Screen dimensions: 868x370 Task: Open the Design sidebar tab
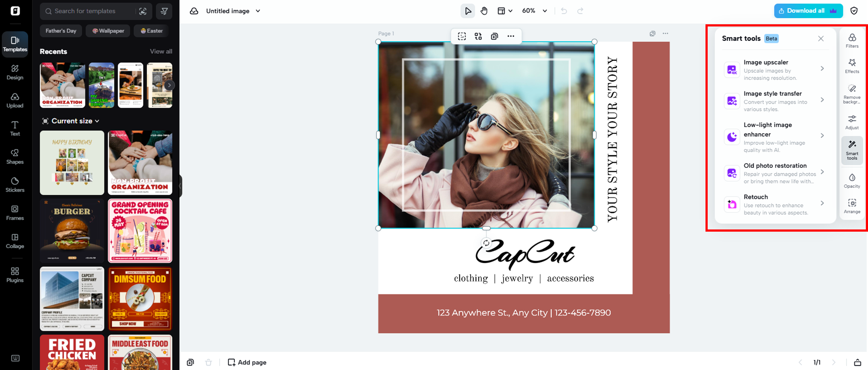click(15, 72)
